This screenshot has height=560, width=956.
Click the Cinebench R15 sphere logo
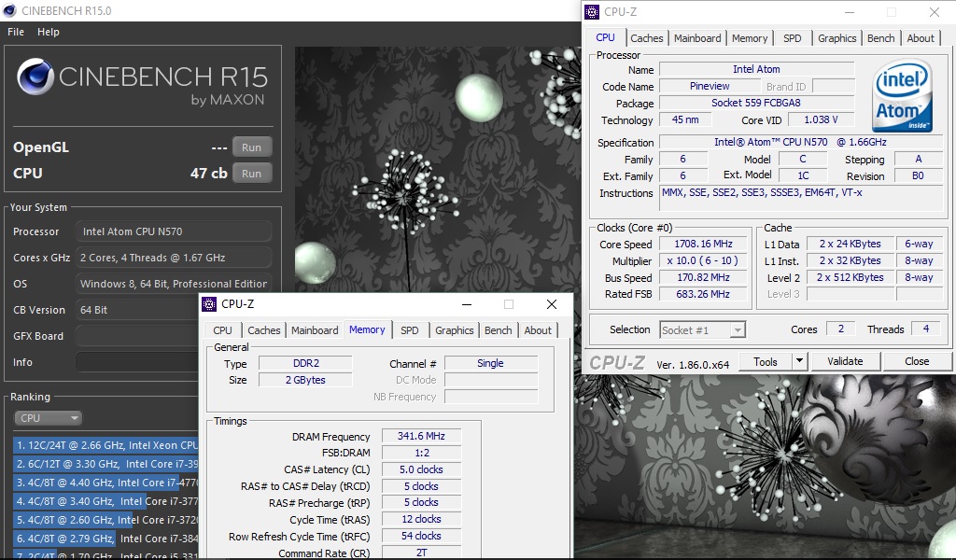(35, 77)
